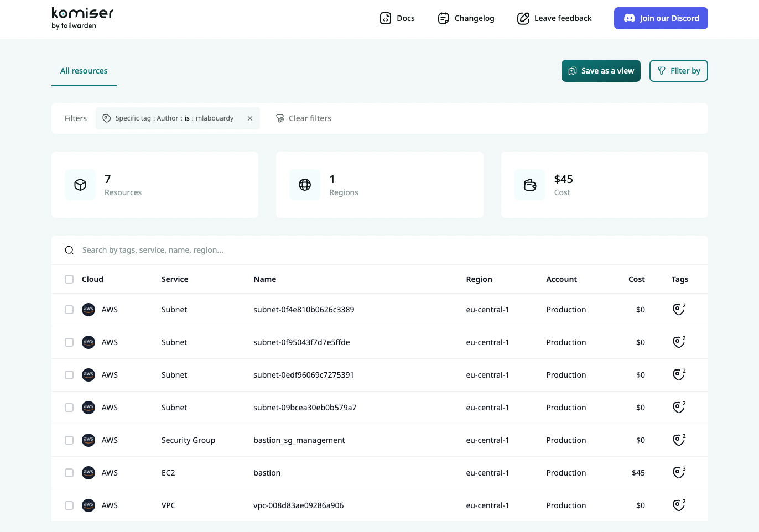Open tags icon for the bastion EC2 row
759x532 pixels.
tap(678, 473)
